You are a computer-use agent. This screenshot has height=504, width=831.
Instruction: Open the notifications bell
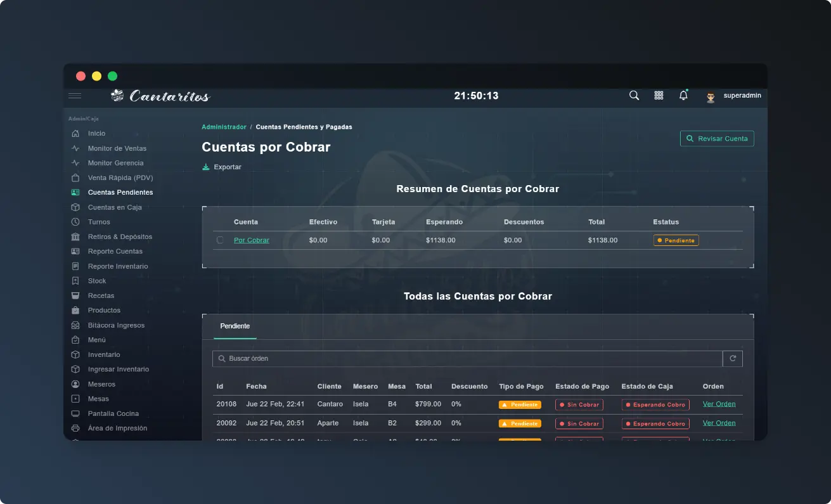click(683, 96)
